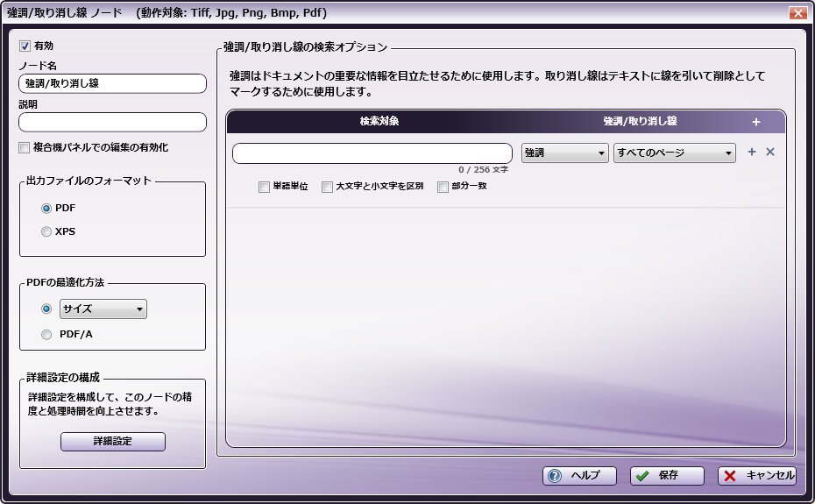Select the XPS output format radio button
The width and height of the screenshot is (815, 504).
(46, 231)
